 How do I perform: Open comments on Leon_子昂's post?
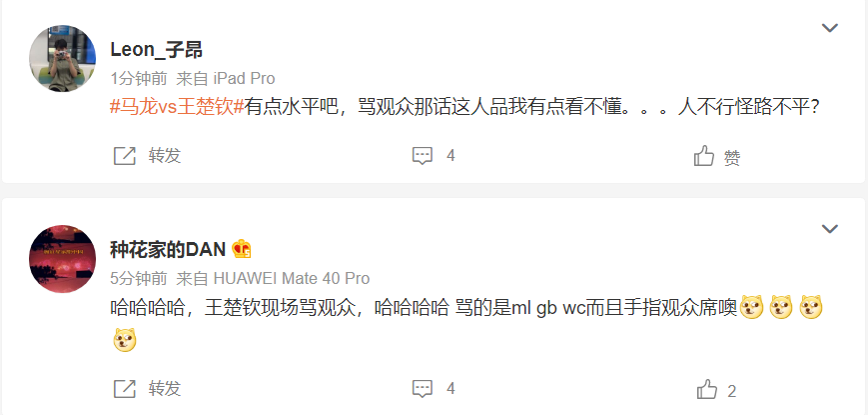423,156
